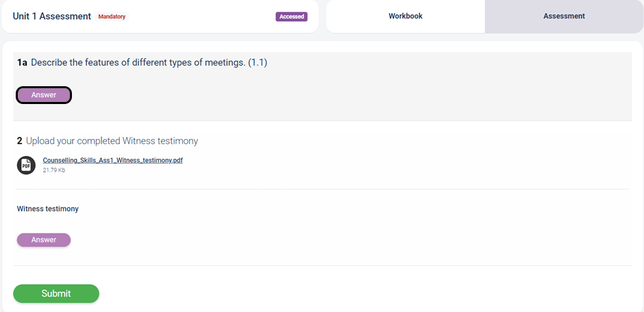Click blank space in the Unit 1 Assessment header card

pyautogui.click(x=201, y=16)
